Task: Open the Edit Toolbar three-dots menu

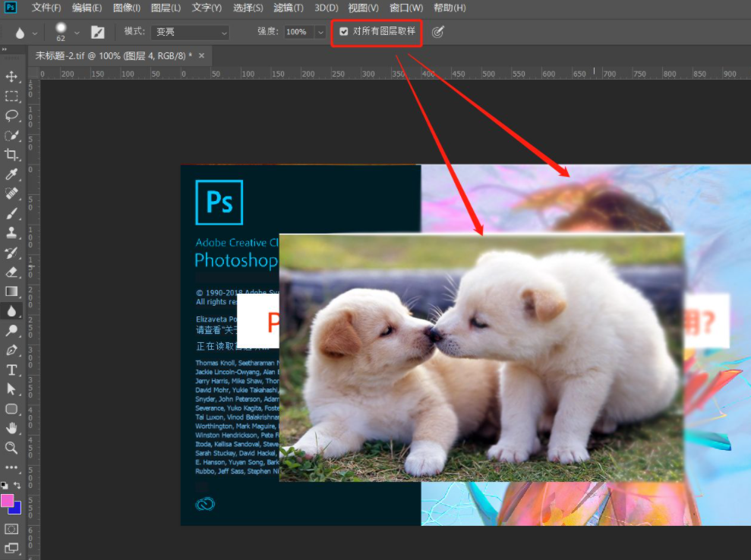Action: (x=11, y=467)
